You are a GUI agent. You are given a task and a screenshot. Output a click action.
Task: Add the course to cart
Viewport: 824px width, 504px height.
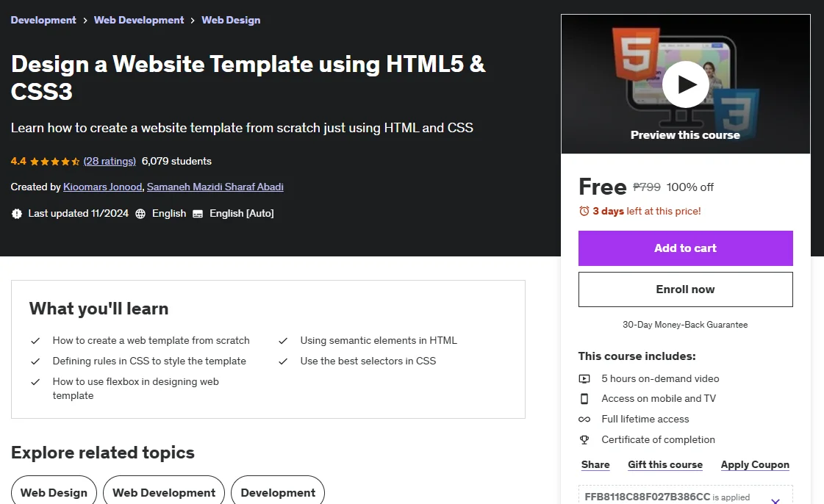point(685,248)
